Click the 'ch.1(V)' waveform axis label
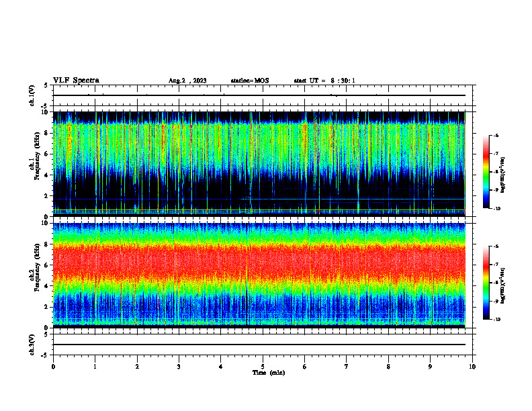Image resolution: width=532 pixels, height=411 pixels. coord(32,95)
